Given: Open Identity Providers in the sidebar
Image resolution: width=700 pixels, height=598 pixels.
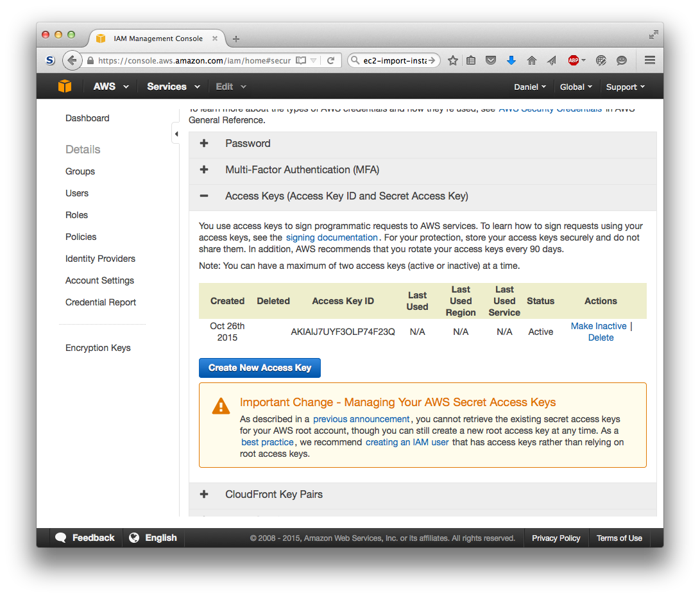Looking at the screenshot, I should [100, 259].
